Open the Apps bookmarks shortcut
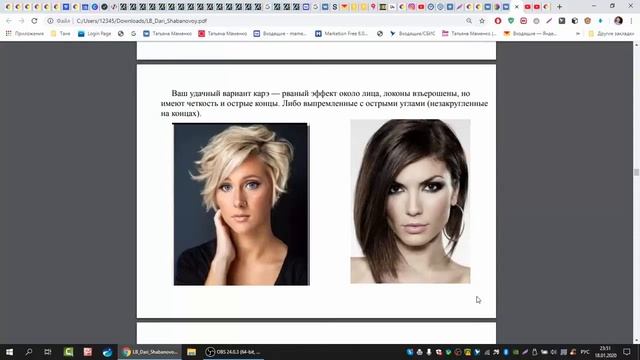 coord(25,33)
